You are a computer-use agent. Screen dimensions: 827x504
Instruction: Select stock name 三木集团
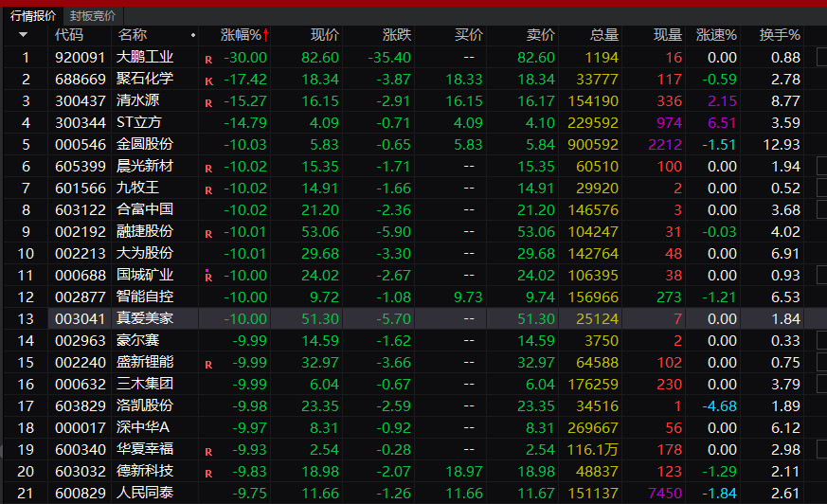[145, 384]
